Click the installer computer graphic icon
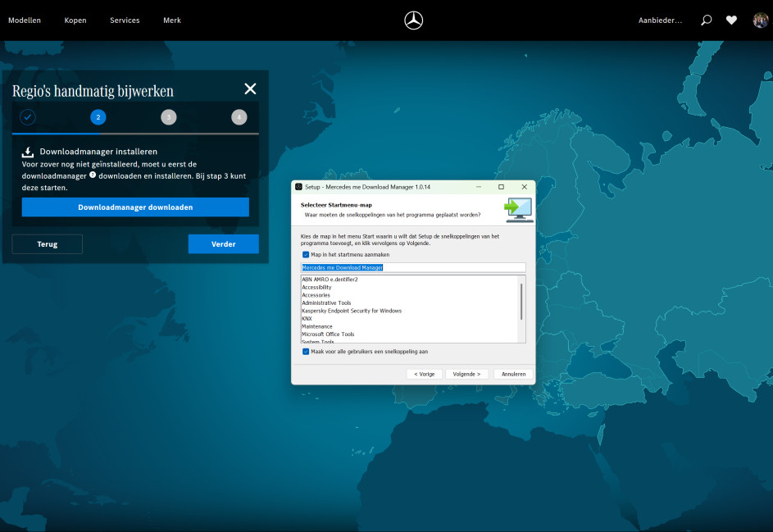773x532 pixels. point(519,210)
